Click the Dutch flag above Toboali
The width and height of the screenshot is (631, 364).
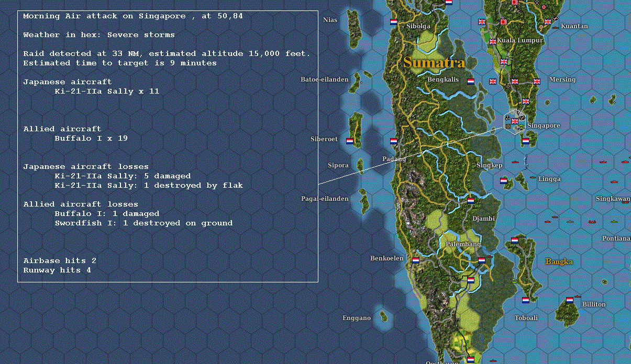click(x=525, y=300)
